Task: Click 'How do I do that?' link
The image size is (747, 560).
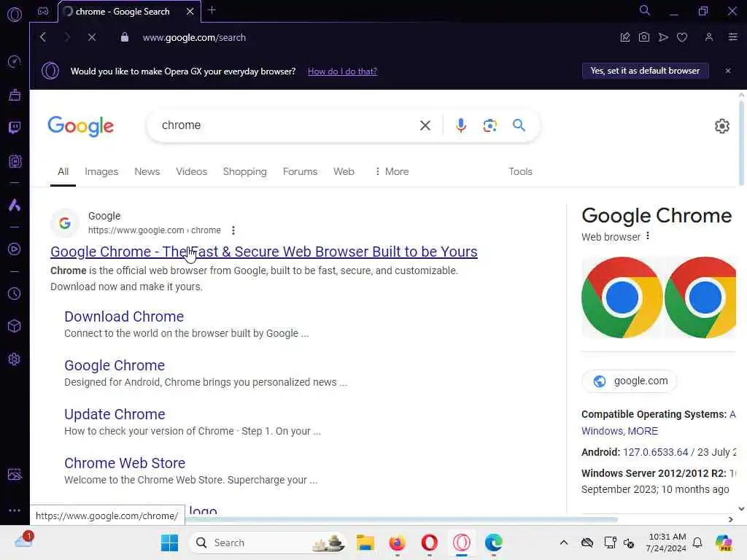Action: tap(342, 71)
